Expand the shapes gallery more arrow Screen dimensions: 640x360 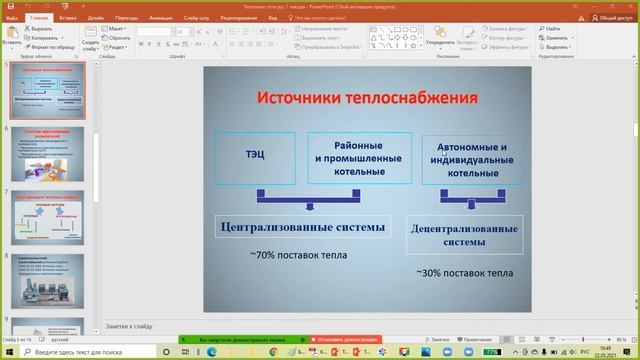[x=421, y=46]
